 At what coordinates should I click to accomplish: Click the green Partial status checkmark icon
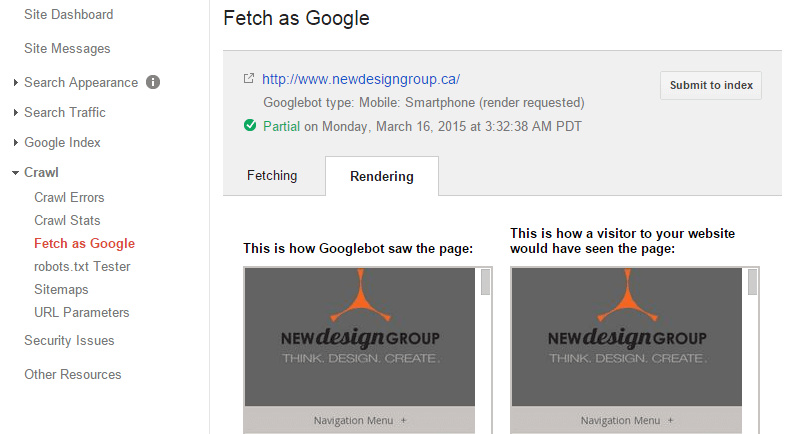tap(250, 125)
